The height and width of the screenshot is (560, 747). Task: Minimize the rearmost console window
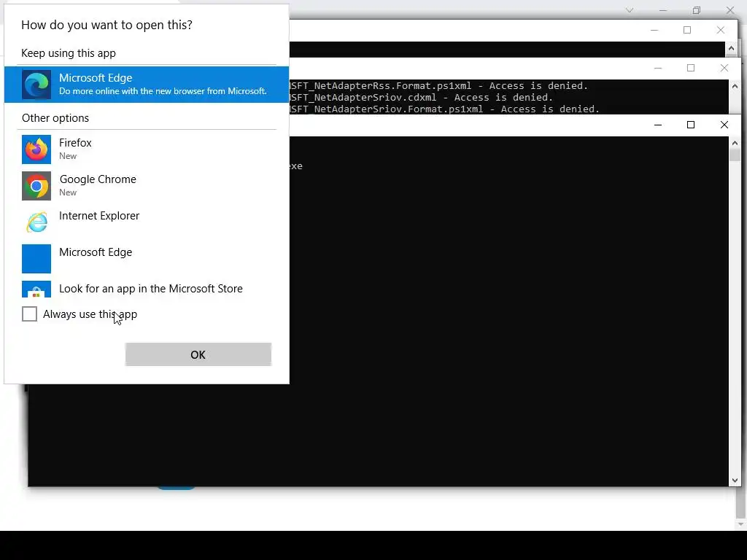pos(654,30)
